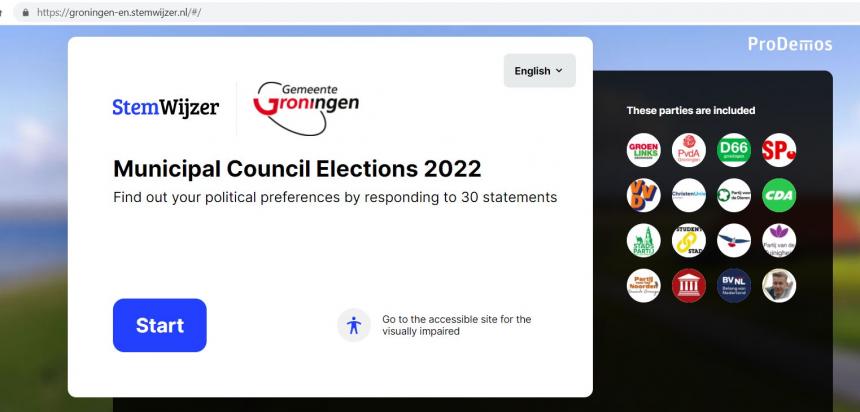Screen dimensions: 860x412
Task: Select the PvdA Groningen party icon
Action: pyautogui.click(x=689, y=150)
